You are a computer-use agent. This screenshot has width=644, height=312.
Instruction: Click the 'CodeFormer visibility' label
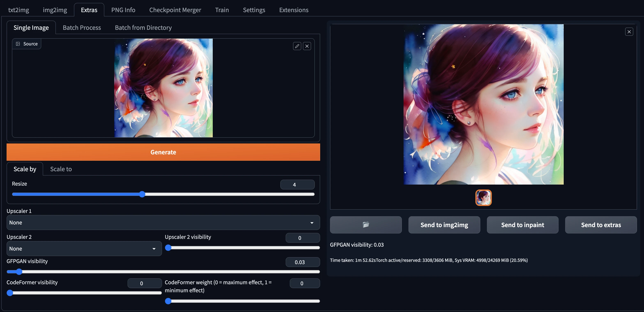click(x=32, y=282)
